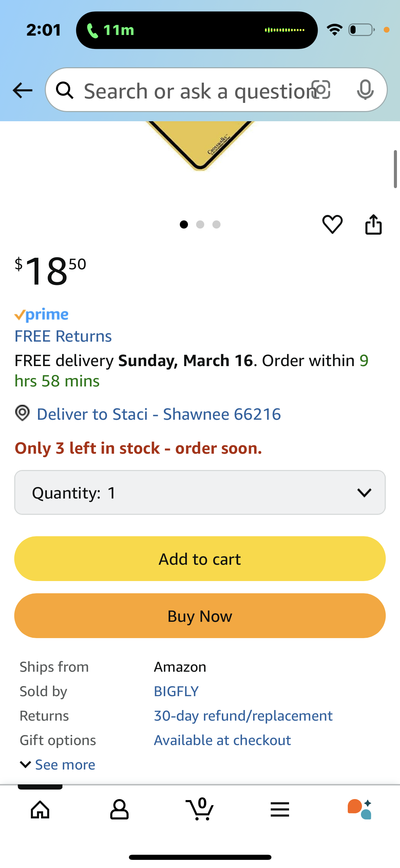Screen dimensions: 400x868
Task: Tap the back arrow icon
Action: click(22, 90)
